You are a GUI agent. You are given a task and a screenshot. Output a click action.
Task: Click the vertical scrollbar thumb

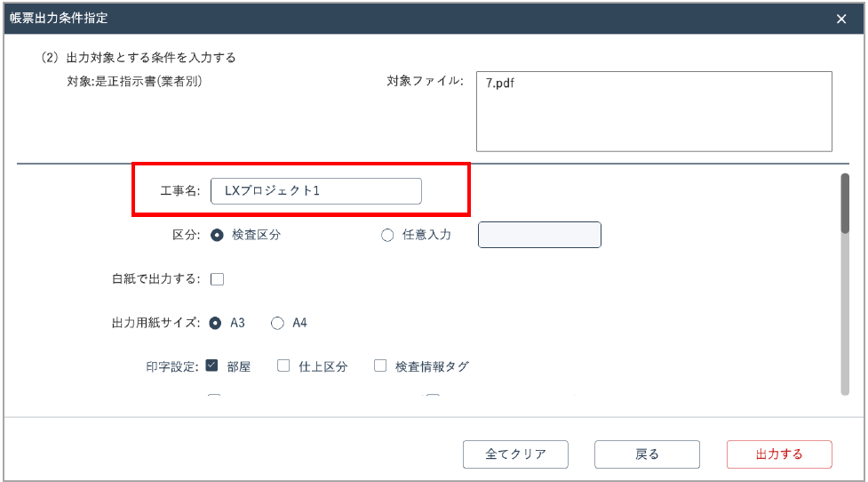(846, 204)
